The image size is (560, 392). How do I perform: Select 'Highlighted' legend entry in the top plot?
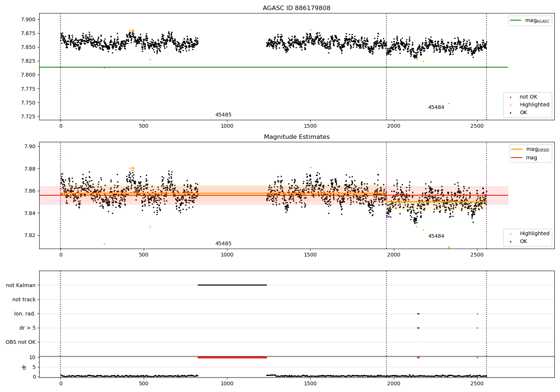(534, 105)
